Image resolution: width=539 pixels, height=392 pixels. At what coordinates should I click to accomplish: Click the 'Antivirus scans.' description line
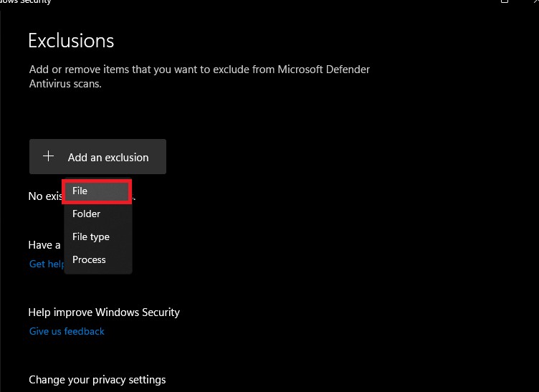65,84
